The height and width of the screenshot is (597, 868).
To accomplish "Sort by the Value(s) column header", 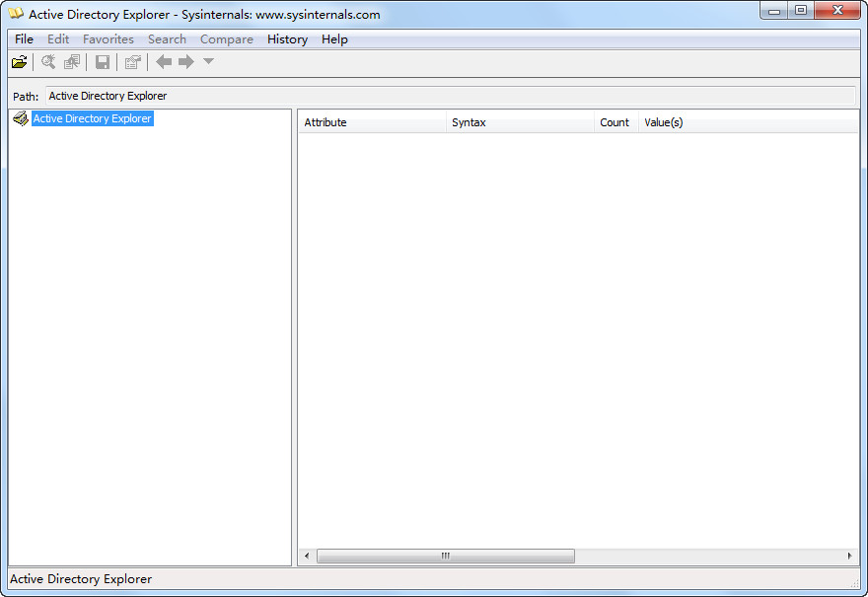I will pyautogui.click(x=749, y=122).
